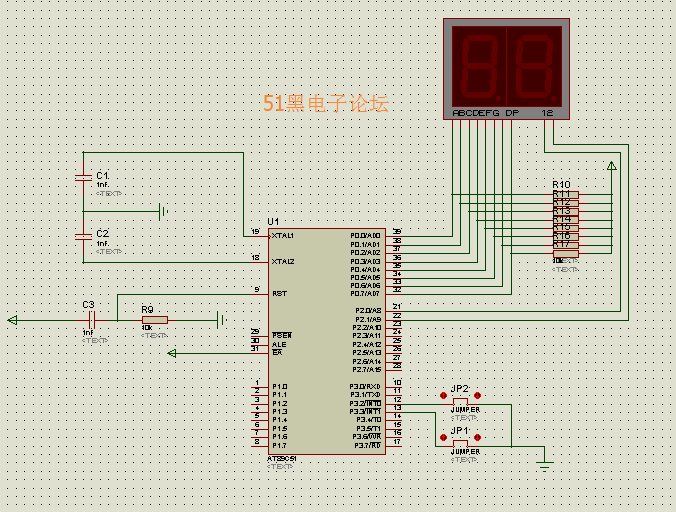The height and width of the screenshot is (512, 676).
Task: Click the ground symbol right of R9
Action: (x=222, y=320)
